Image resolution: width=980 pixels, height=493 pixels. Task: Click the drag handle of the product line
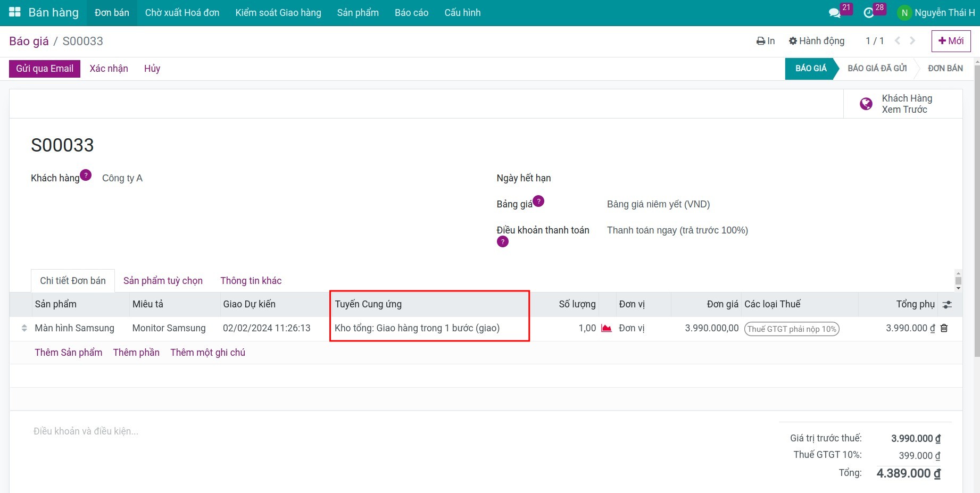click(x=24, y=328)
